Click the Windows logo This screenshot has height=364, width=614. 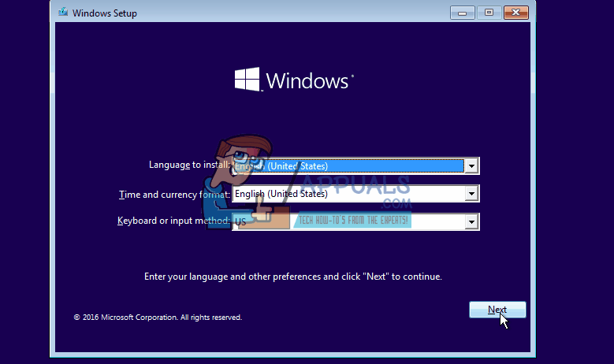tap(294, 80)
